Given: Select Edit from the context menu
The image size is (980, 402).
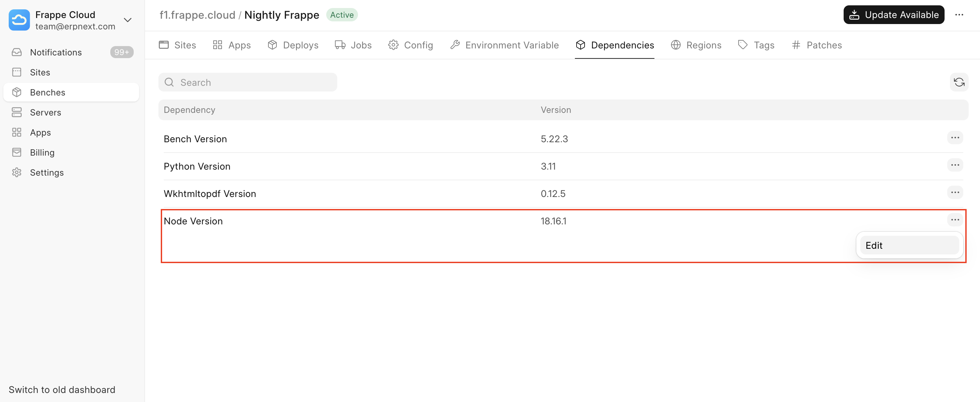Looking at the screenshot, I should [x=909, y=245].
